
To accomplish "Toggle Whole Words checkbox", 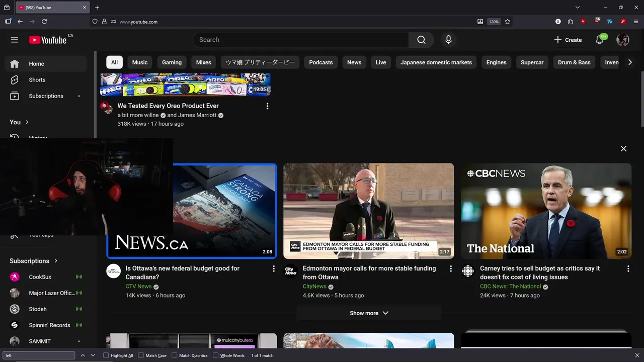I will pos(215,355).
